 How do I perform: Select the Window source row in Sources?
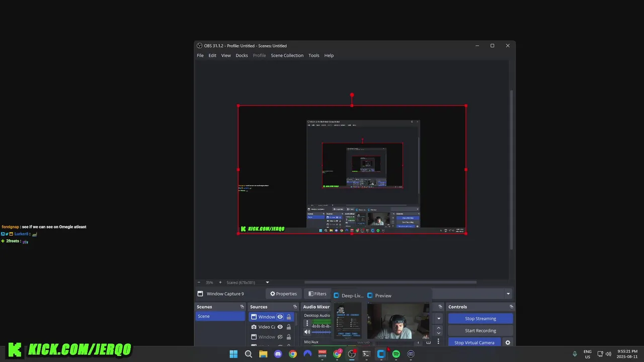coord(271,317)
